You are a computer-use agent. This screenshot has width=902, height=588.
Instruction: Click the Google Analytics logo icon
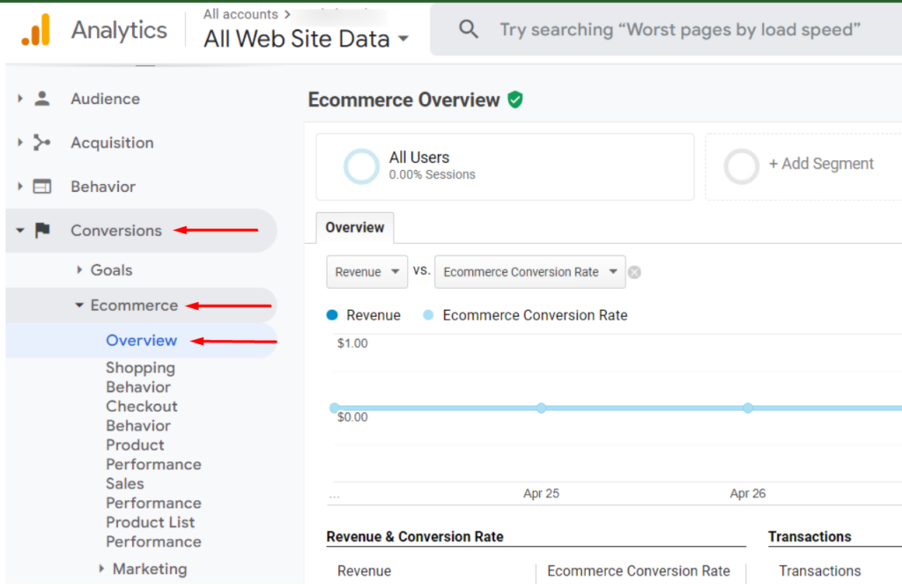(35, 30)
